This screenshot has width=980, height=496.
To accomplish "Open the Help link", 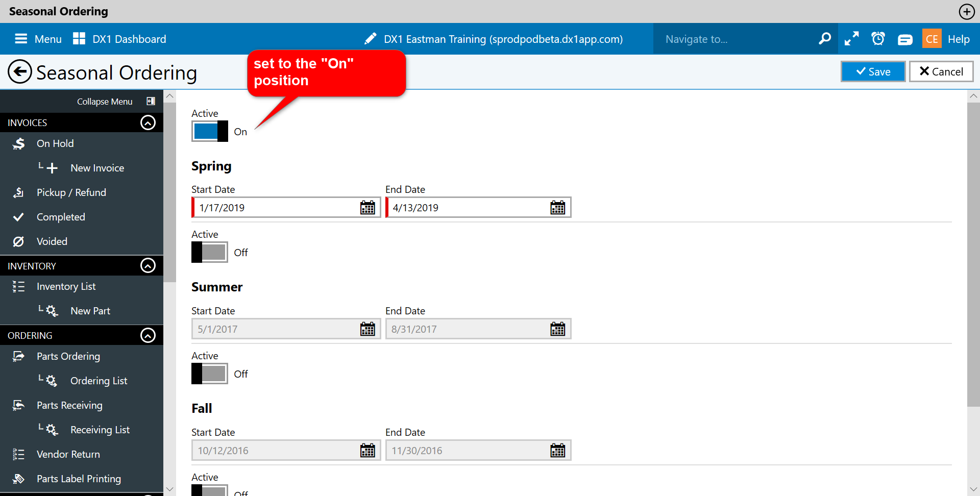I will [959, 39].
